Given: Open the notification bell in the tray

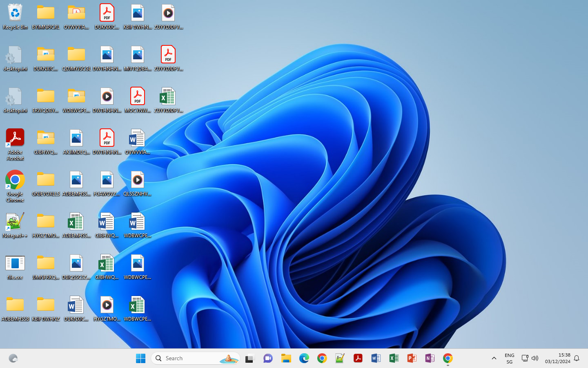Looking at the screenshot, I should [x=577, y=358].
